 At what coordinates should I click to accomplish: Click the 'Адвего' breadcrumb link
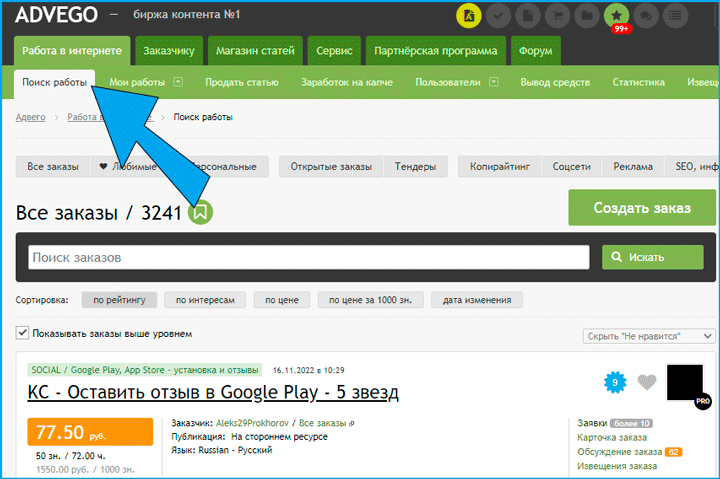pyautogui.click(x=30, y=117)
